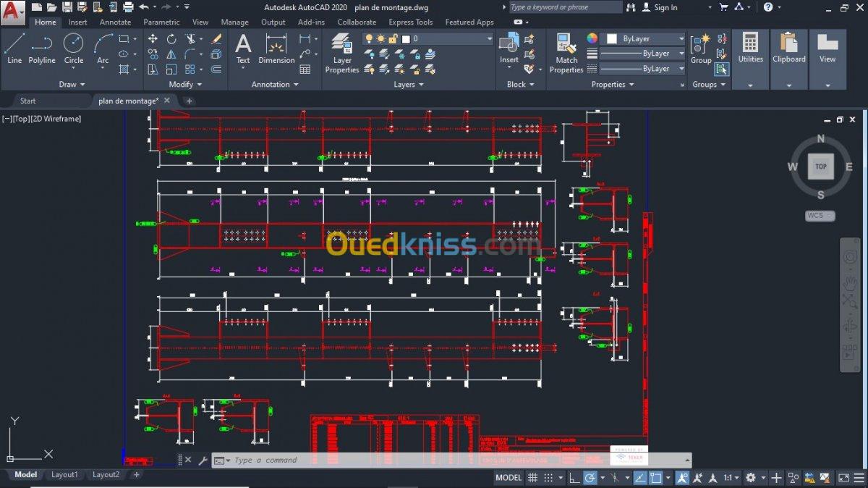Image resolution: width=868 pixels, height=488 pixels.
Task: Select the Polyline tool
Action: (x=42, y=48)
